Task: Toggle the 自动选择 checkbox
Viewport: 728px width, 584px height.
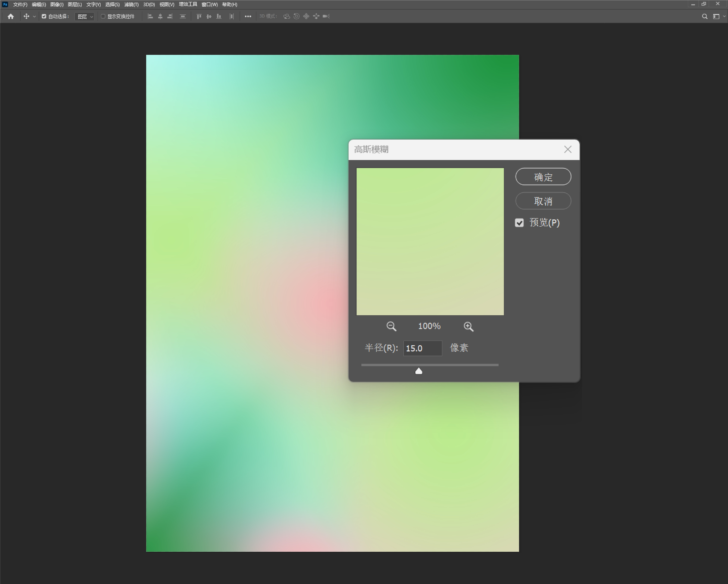Action: tap(44, 16)
